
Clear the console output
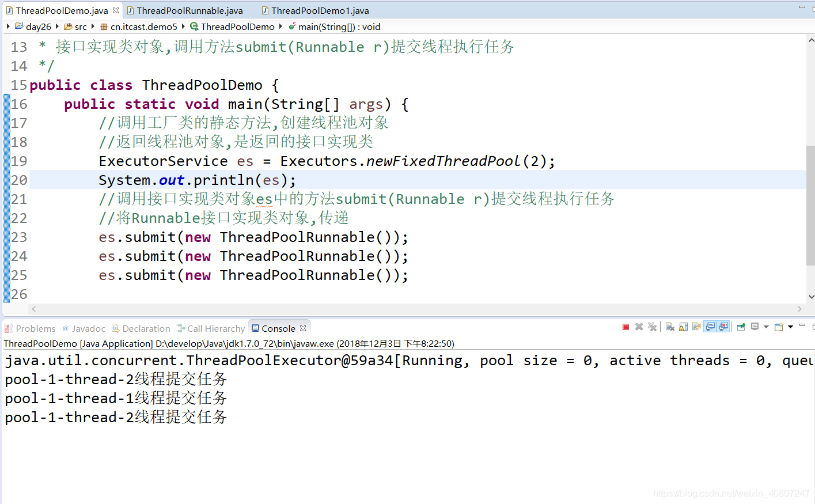coord(670,327)
